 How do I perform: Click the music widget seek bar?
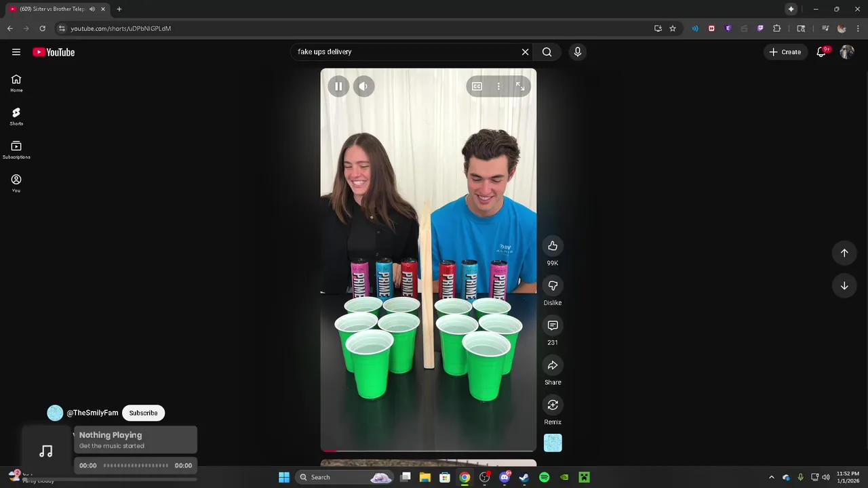pyautogui.click(x=136, y=466)
